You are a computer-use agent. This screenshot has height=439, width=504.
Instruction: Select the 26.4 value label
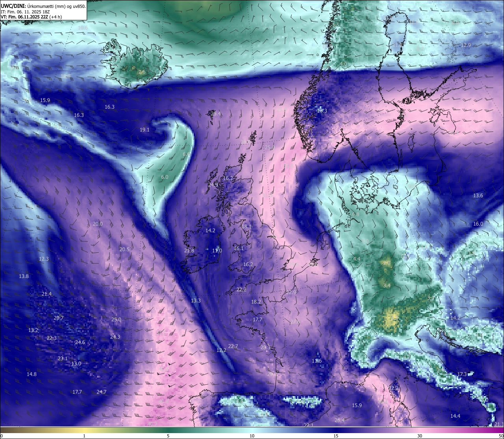coord(339,420)
